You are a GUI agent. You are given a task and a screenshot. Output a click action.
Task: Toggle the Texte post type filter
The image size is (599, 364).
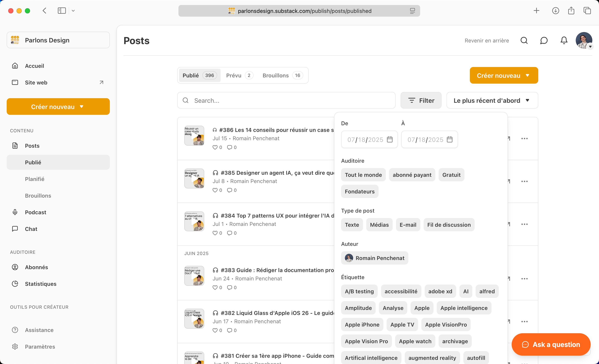coord(352,225)
